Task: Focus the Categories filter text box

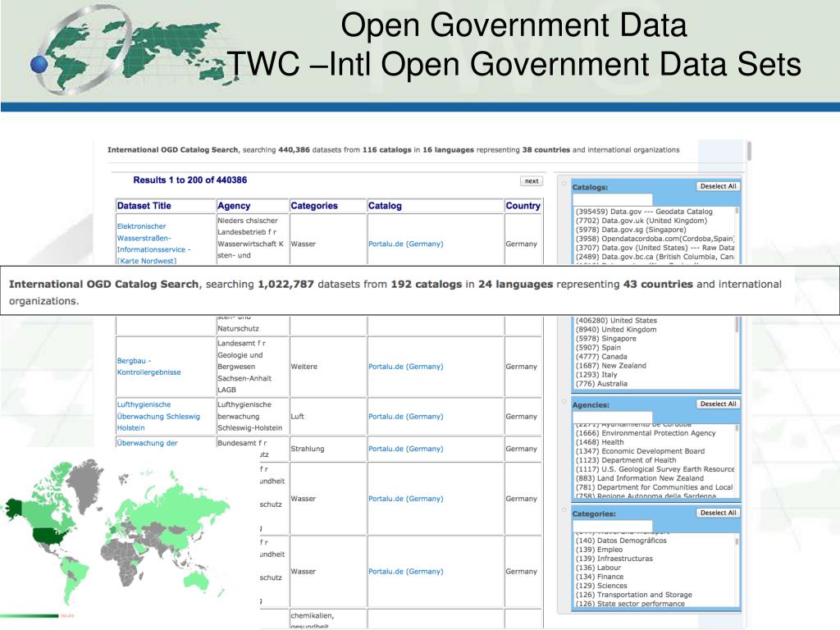Action: pos(612,526)
